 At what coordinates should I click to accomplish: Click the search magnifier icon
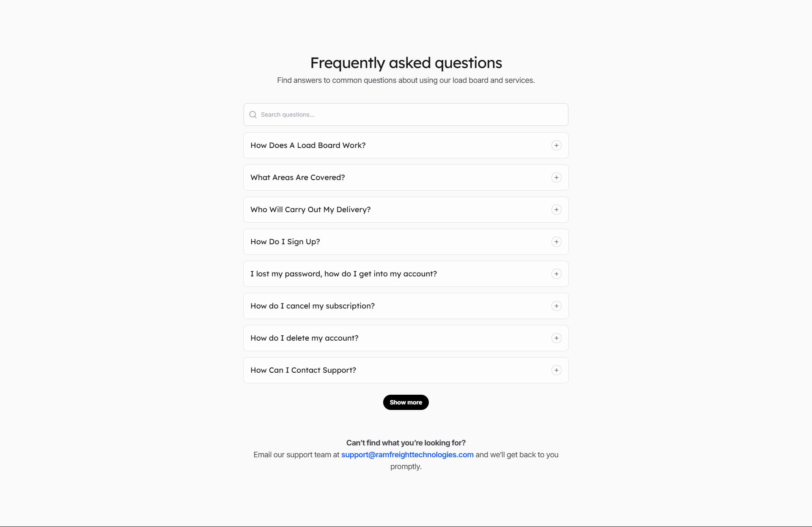click(x=252, y=115)
